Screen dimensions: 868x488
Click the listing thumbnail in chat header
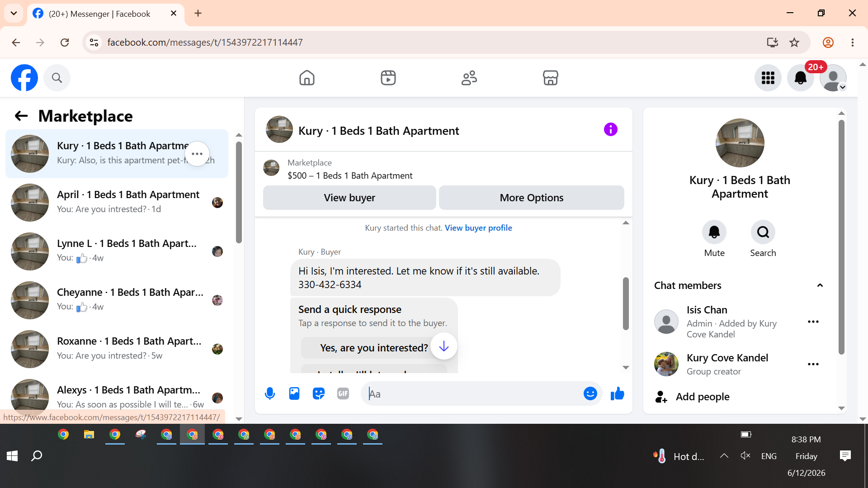pos(279,129)
